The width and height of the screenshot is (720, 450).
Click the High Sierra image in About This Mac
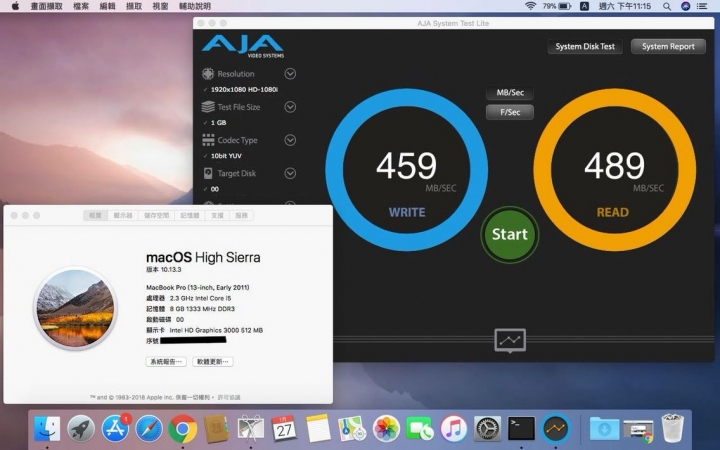pos(75,308)
